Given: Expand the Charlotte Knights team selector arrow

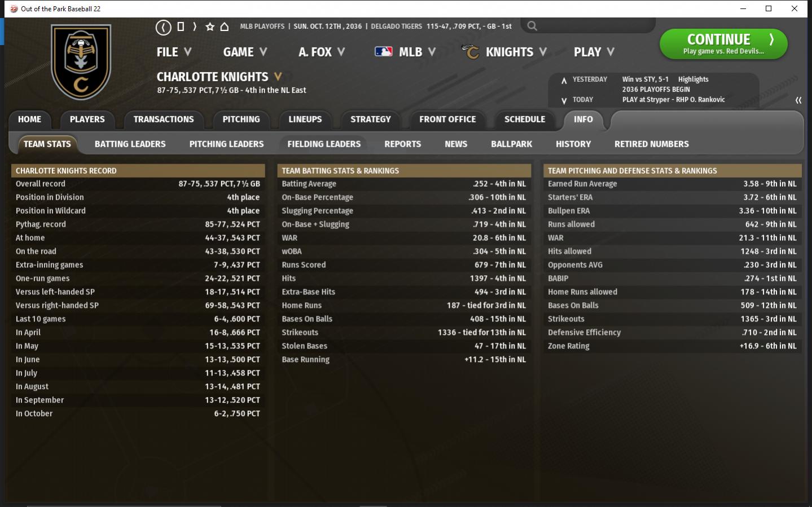Looking at the screenshot, I should (x=278, y=76).
